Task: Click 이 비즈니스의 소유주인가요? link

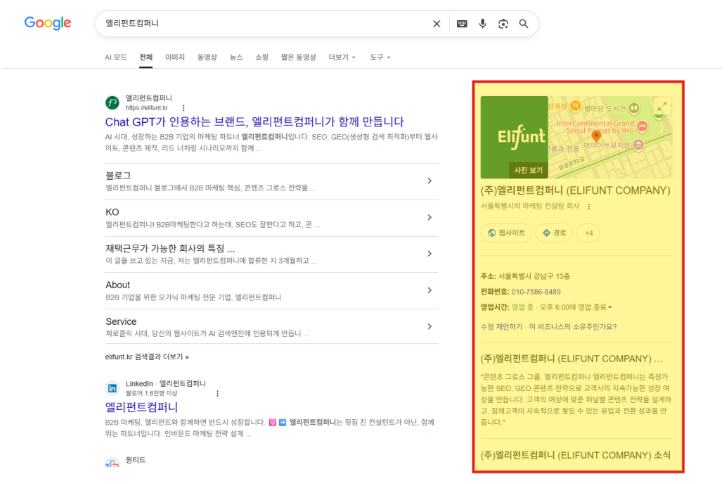Action: pyautogui.click(x=572, y=327)
